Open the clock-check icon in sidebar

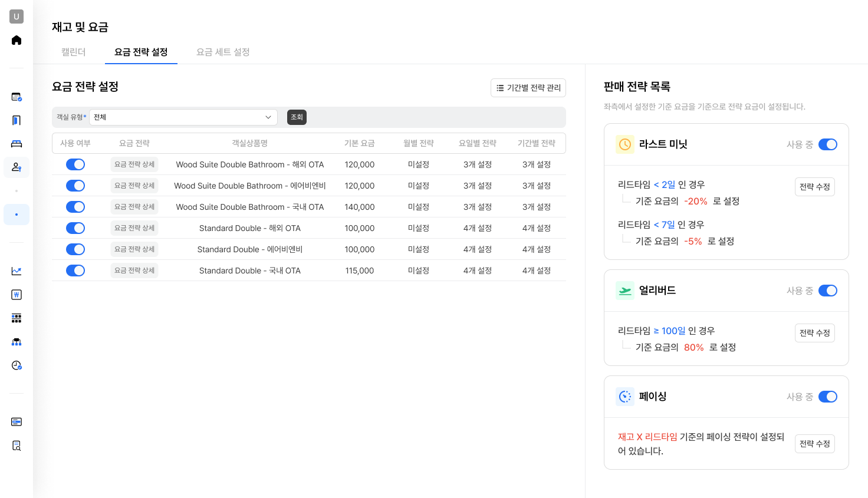17,365
